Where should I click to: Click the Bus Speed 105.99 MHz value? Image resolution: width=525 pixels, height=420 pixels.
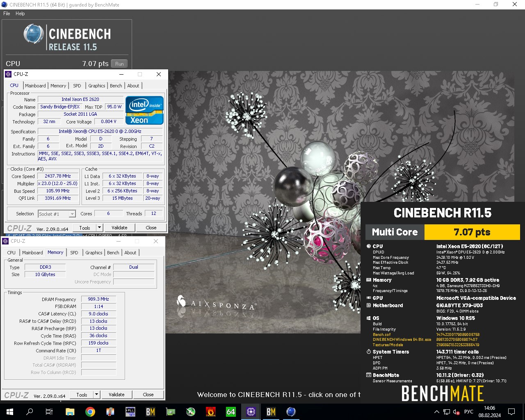click(x=58, y=191)
